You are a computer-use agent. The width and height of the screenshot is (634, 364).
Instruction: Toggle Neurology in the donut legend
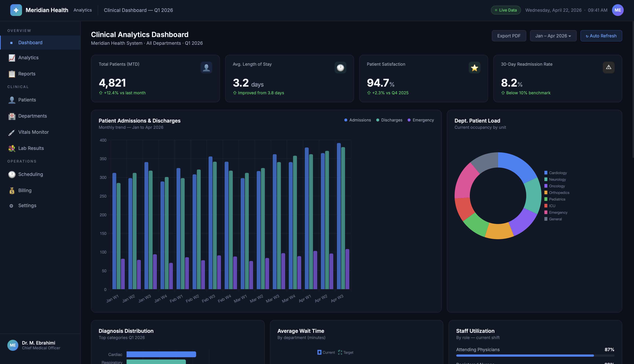point(555,179)
